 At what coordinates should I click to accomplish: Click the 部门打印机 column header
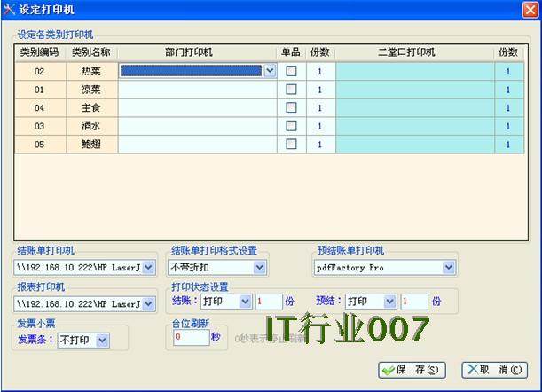[198, 52]
